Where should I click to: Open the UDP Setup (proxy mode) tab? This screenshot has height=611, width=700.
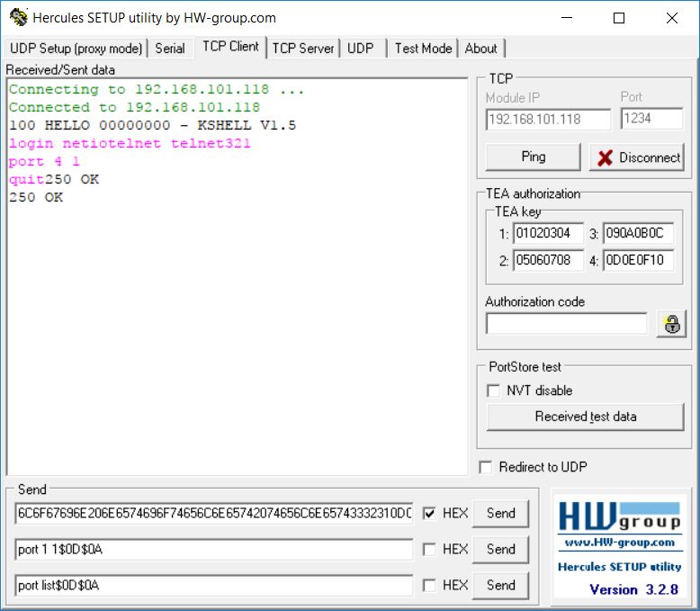pyautogui.click(x=76, y=49)
